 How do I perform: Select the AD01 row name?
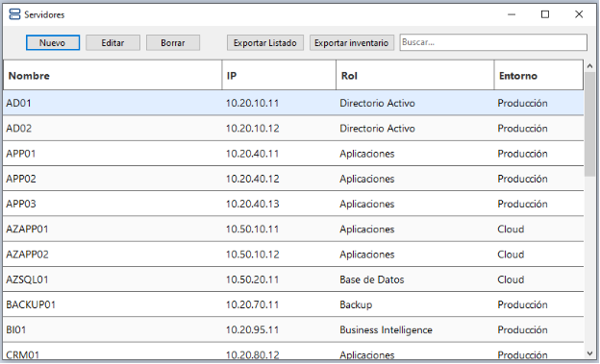pyautogui.click(x=19, y=103)
